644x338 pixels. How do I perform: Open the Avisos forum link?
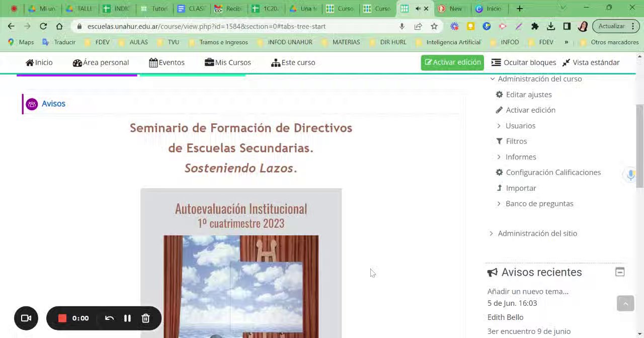[53, 104]
